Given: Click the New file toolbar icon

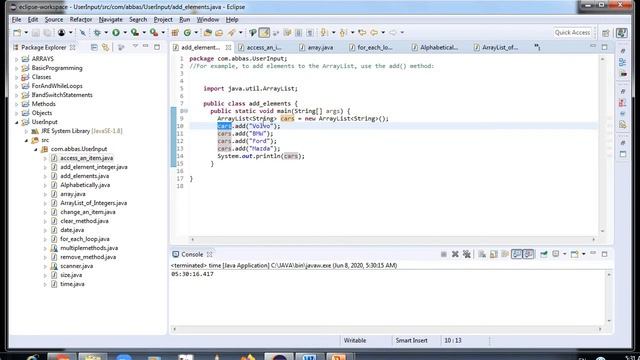Looking at the screenshot, I should pyautogui.click(x=17, y=33).
